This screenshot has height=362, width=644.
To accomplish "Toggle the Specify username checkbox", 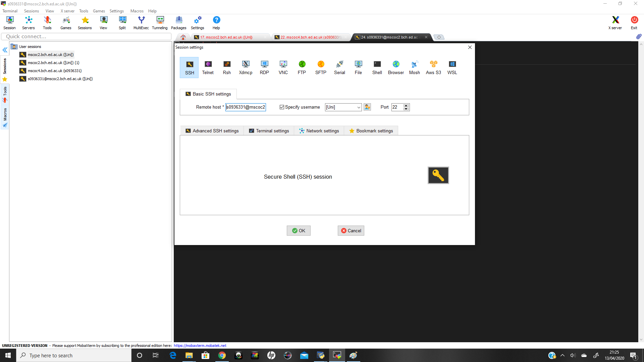I will click(x=282, y=107).
